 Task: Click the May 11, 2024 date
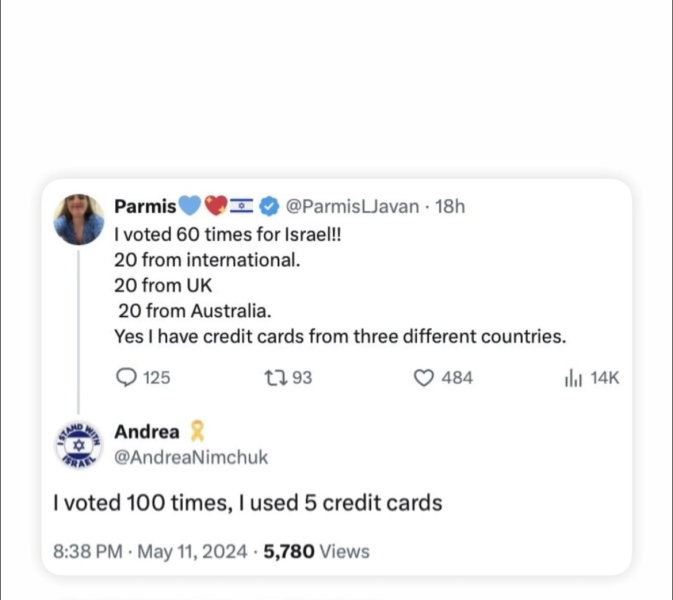point(198,551)
